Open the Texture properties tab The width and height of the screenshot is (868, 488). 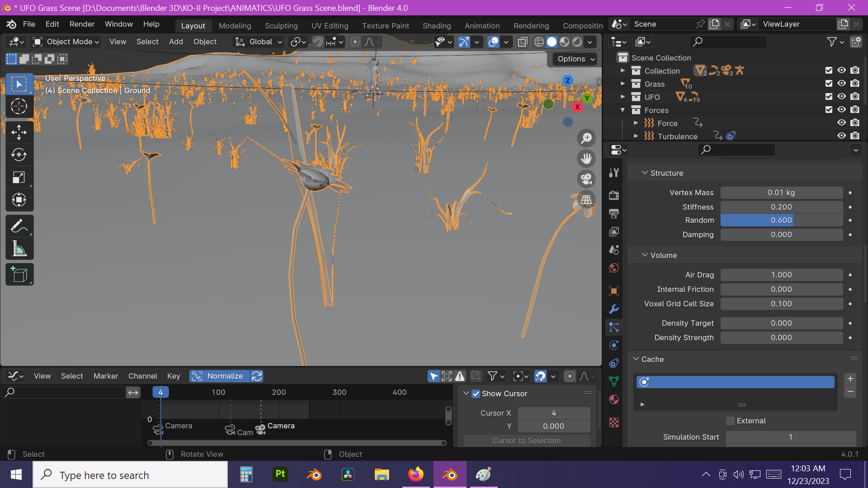pos(614,422)
